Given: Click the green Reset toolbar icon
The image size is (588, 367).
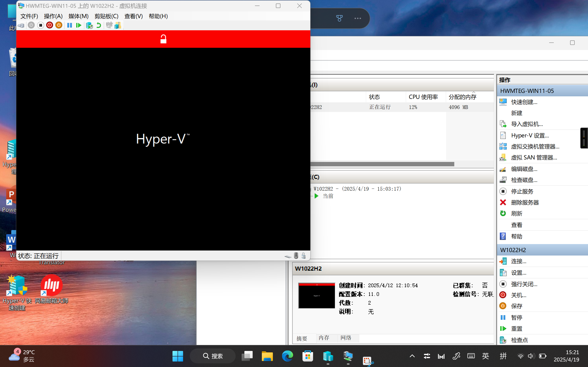Looking at the screenshot, I should click(79, 25).
